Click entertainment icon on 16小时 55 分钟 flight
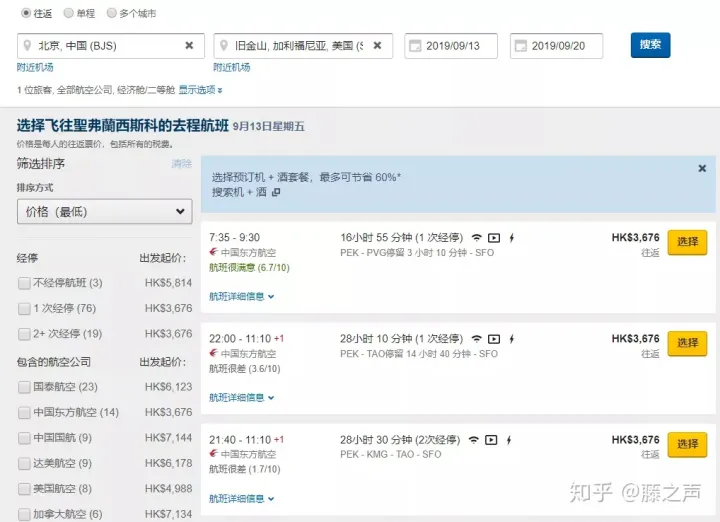 point(494,238)
